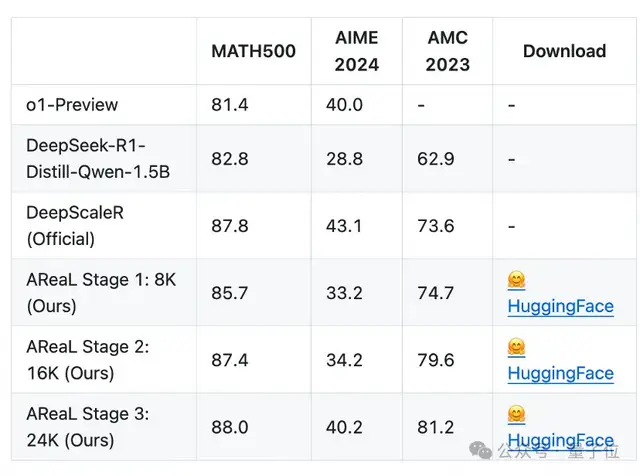Select the DeepSeek-R1-Distill-Qwen-1.5B row label
The width and height of the screenshot is (640, 476).
tap(98, 159)
